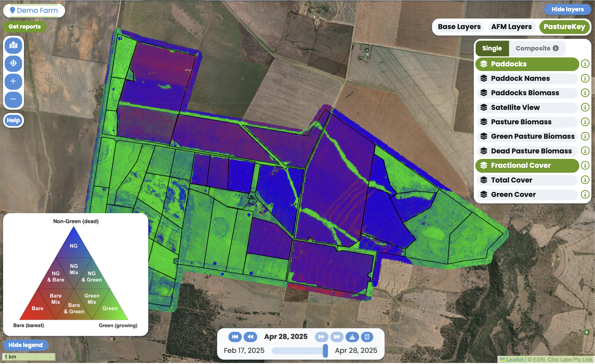Click the download icon in date bar
Image resolution: width=595 pixels, height=364 pixels.
coord(352,337)
